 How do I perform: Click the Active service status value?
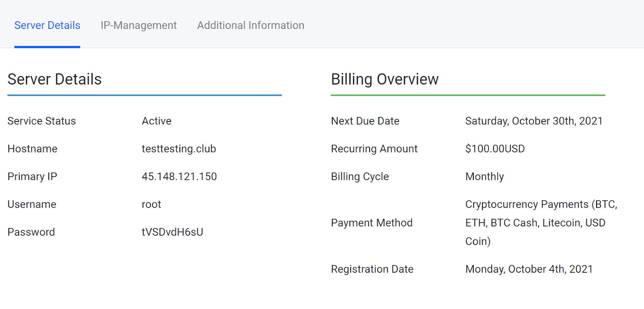point(157,121)
